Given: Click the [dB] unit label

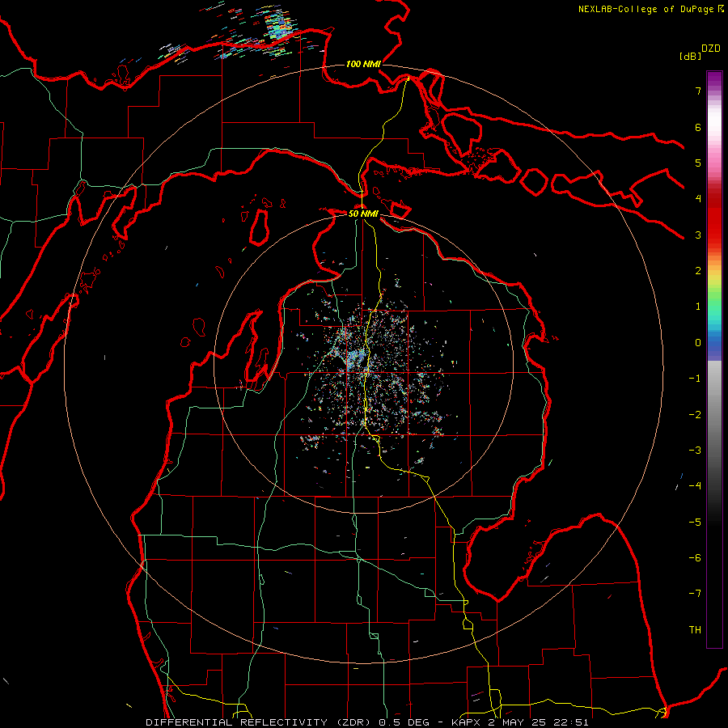Looking at the screenshot, I should pos(691,56).
